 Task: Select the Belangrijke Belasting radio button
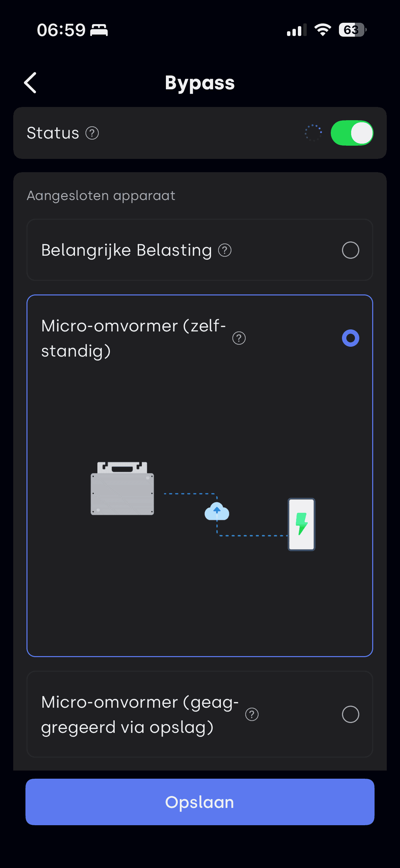(350, 250)
